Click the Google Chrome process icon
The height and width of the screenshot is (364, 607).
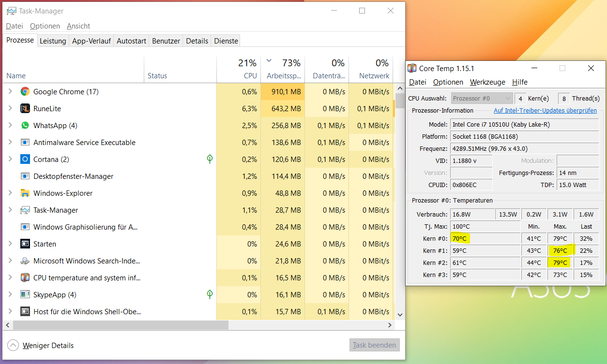tap(25, 91)
